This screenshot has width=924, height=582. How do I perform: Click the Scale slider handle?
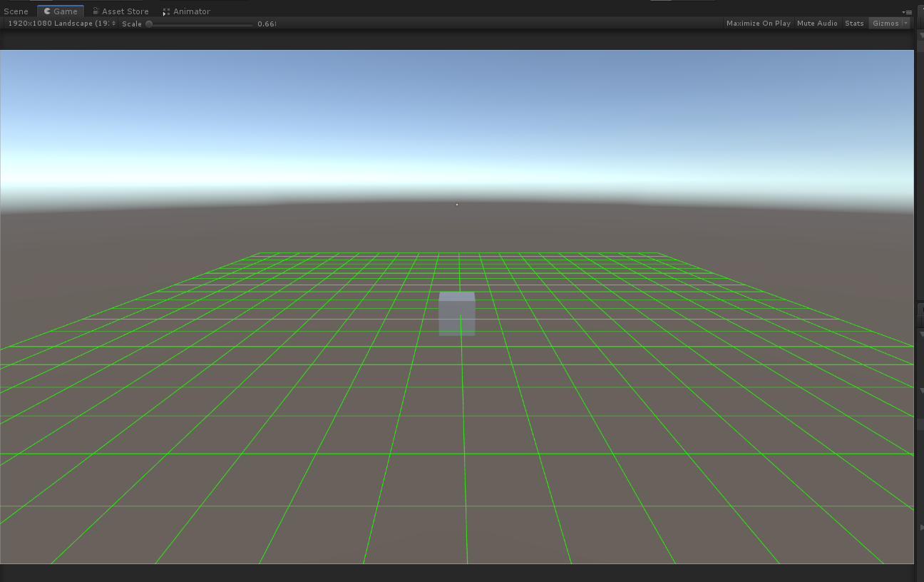[x=149, y=24]
